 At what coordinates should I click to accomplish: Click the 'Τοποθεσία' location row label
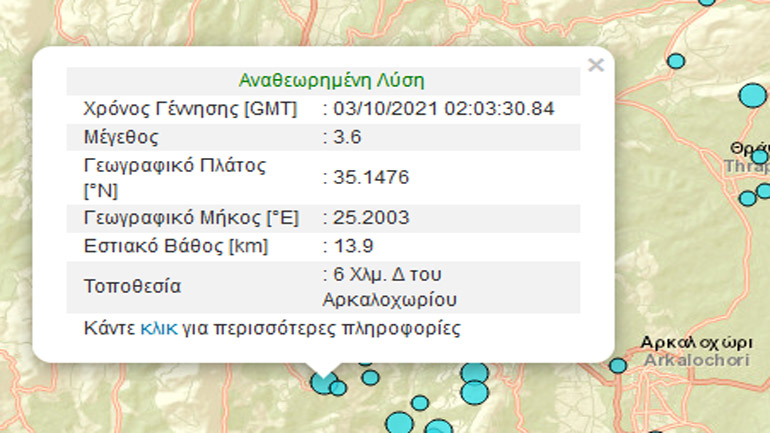click(132, 287)
